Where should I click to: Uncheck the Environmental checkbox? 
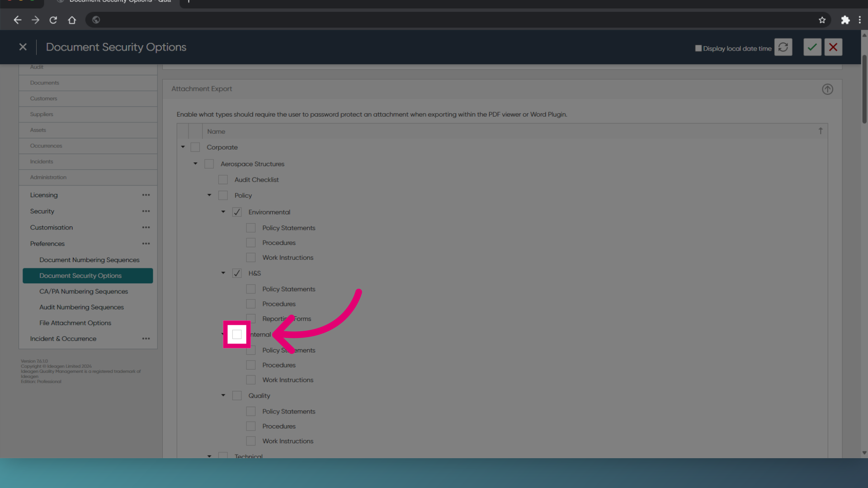(x=237, y=212)
